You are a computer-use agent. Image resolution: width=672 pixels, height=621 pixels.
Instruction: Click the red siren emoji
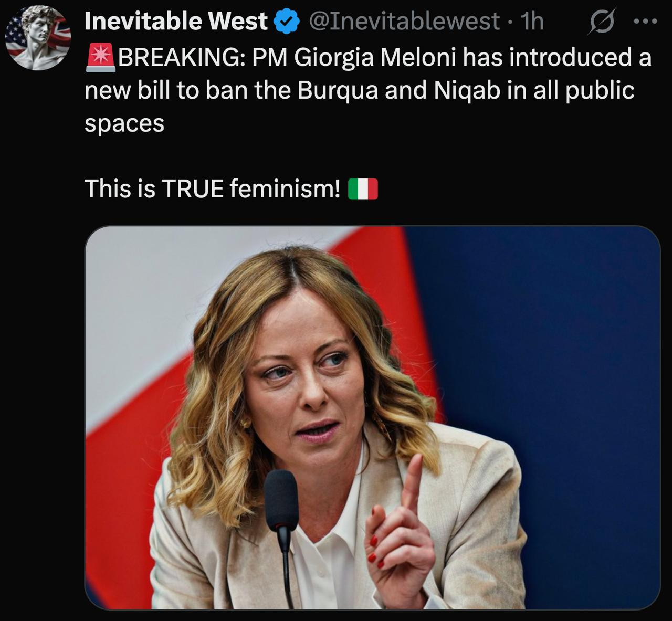pos(100,57)
